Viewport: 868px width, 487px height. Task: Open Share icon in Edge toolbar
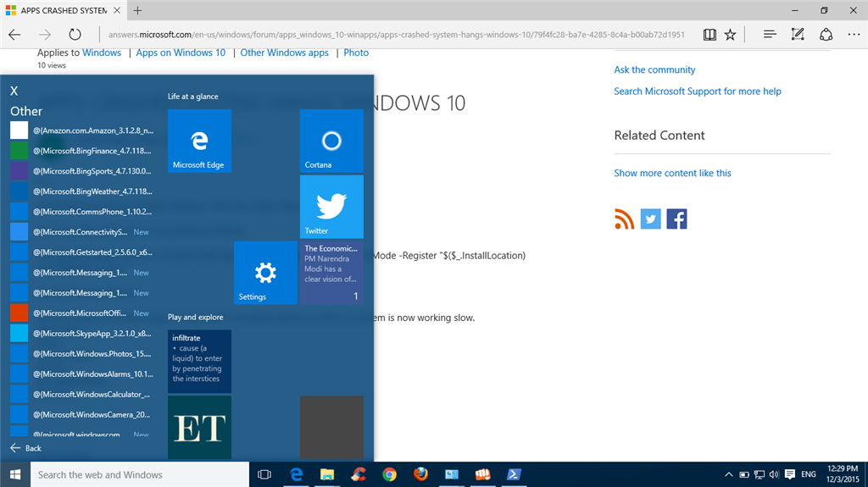click(x=826, y=35)
